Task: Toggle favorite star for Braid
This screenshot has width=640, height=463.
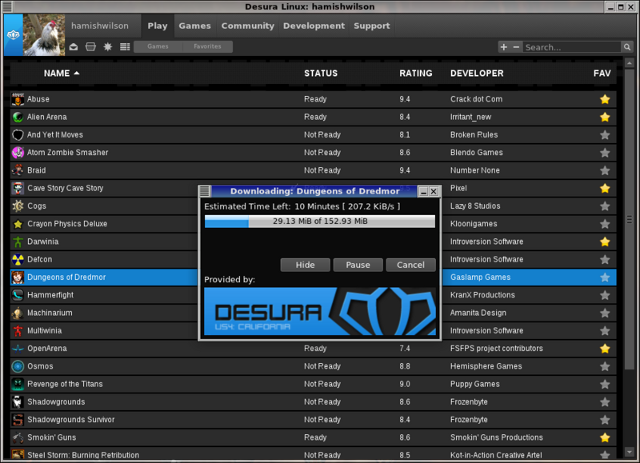Action: (x=605, y=170)
